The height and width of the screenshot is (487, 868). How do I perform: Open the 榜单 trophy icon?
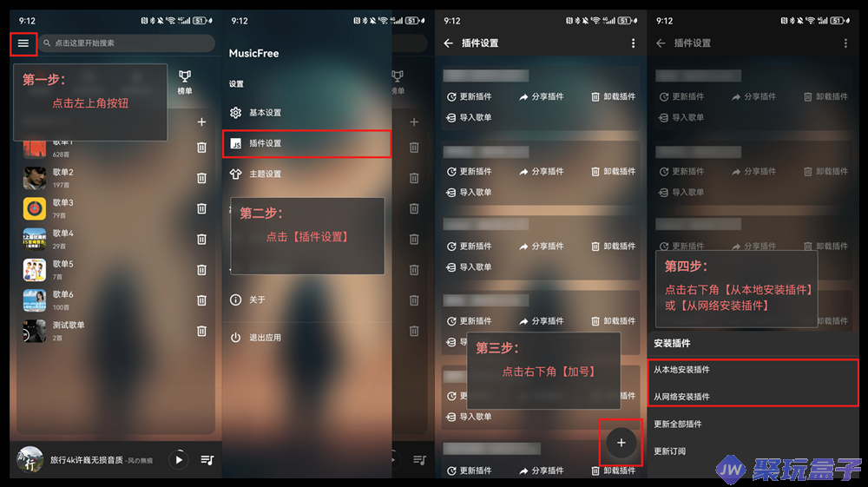point(185,82)
